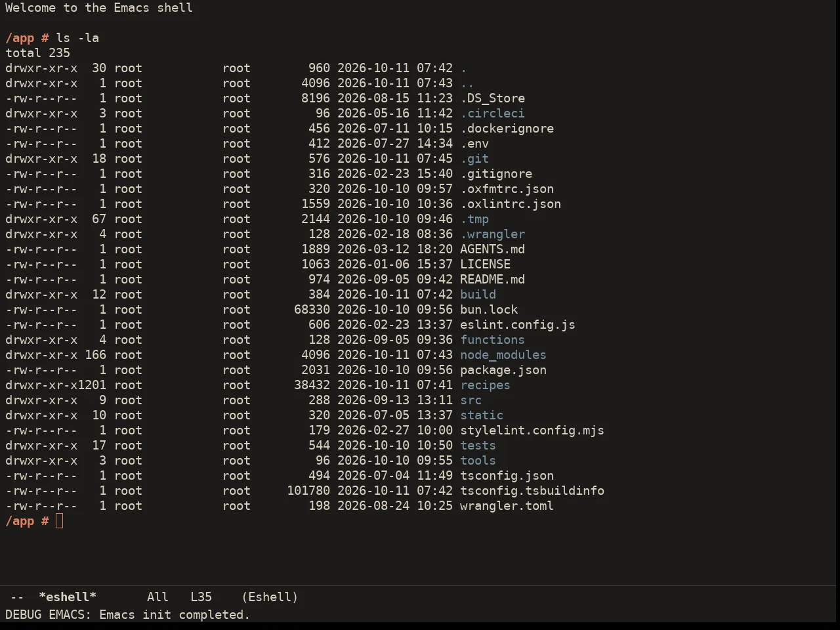Select the recipes directory entry
This screenshot has height=630, width=840.
pos(485,385)
